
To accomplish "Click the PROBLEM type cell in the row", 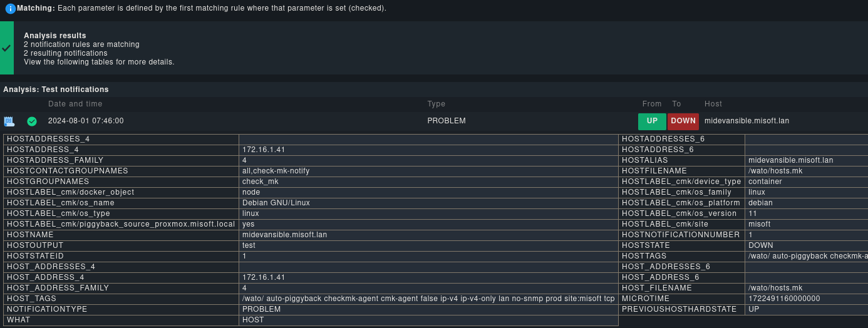I will [447, 121].
